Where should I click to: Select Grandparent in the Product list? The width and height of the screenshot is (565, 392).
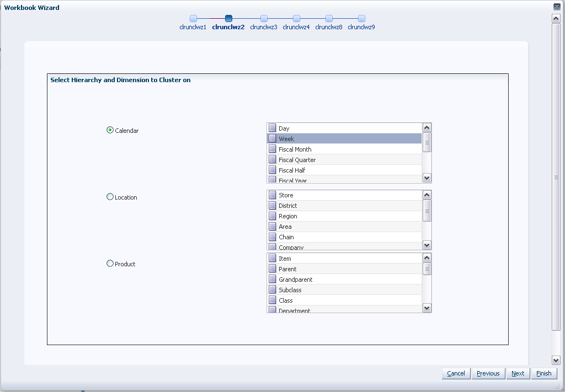click(x=344, y=279)
